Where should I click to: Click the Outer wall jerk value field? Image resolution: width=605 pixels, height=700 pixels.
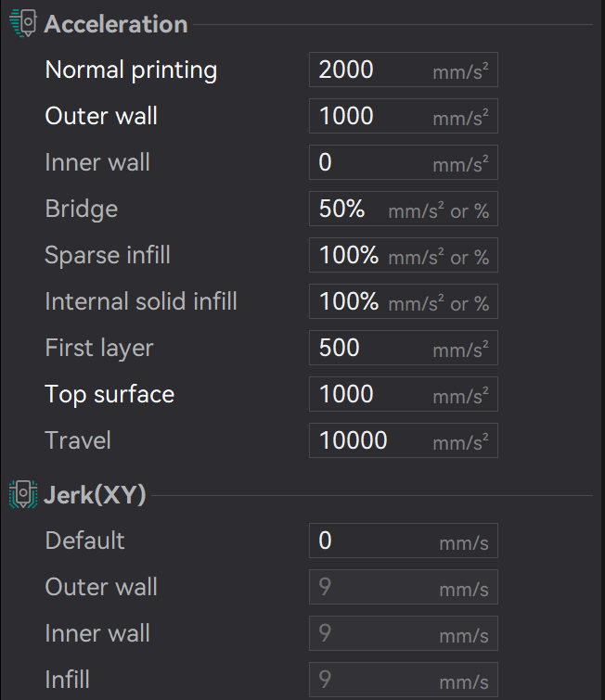[x=371, y=587]
